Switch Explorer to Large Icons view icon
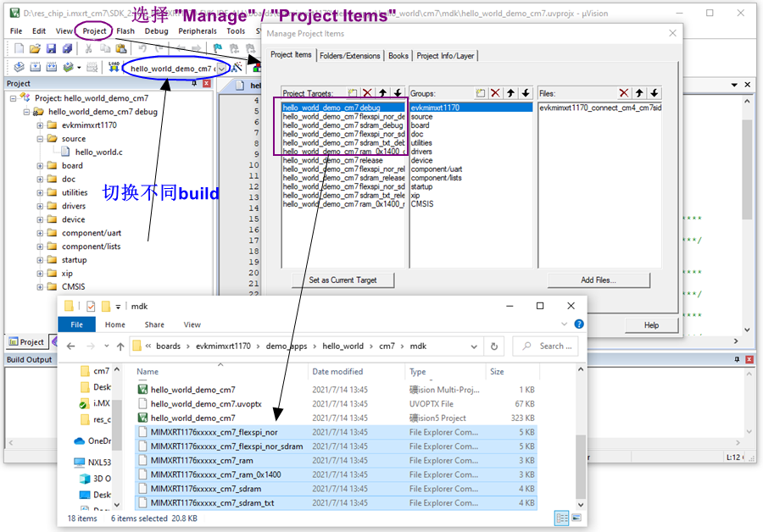Screen dimensions: 763x532 [x=576, y=518]
